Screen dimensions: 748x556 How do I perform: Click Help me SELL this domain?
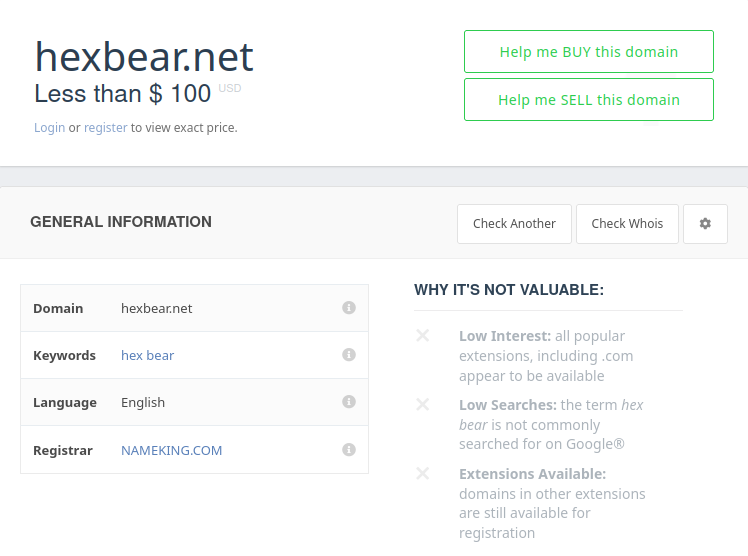[589, 100]
